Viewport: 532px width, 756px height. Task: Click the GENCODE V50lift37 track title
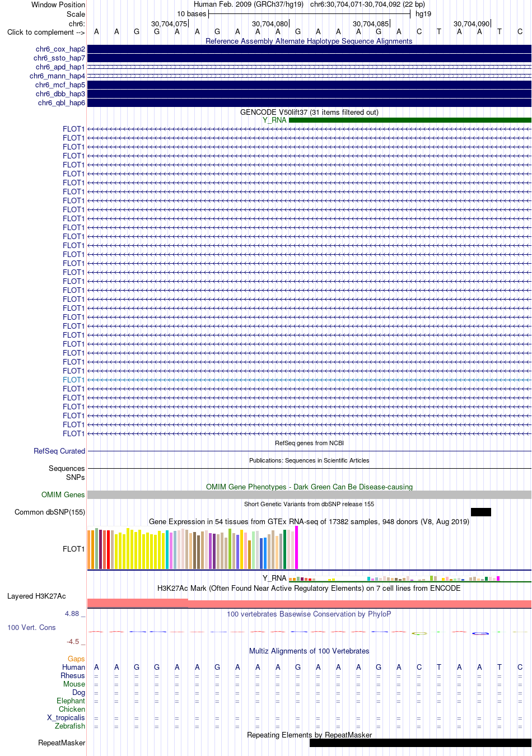tap(309, 112)
